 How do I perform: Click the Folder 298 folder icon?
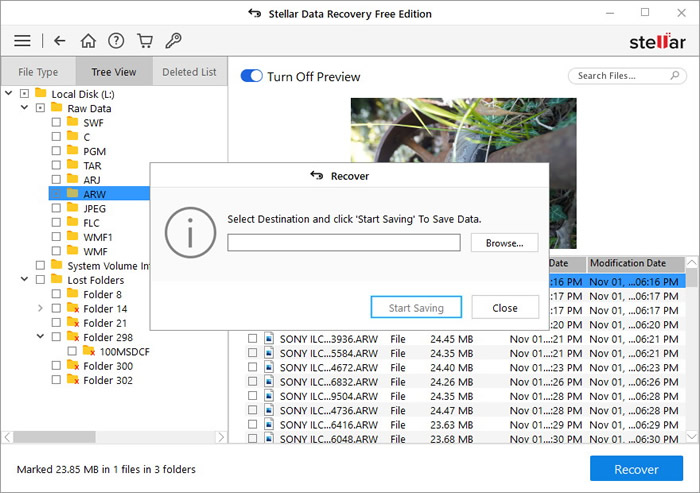tap(72, 338)
